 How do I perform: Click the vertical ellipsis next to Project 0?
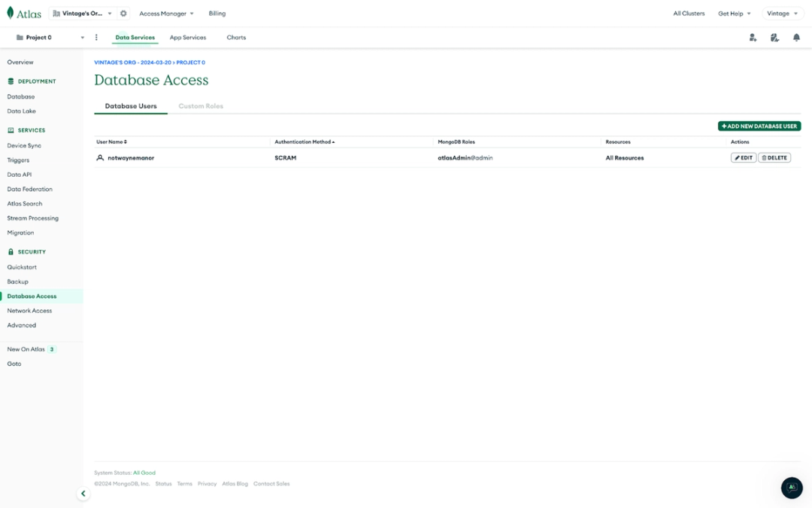click(x=95, y=37)
